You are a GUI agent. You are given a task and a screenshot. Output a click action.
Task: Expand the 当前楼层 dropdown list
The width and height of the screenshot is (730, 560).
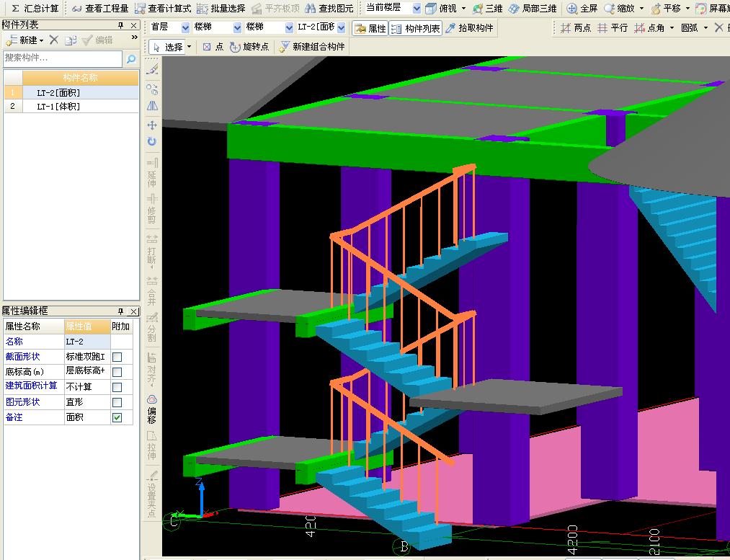pyautogui.click(x=417, y=9)
